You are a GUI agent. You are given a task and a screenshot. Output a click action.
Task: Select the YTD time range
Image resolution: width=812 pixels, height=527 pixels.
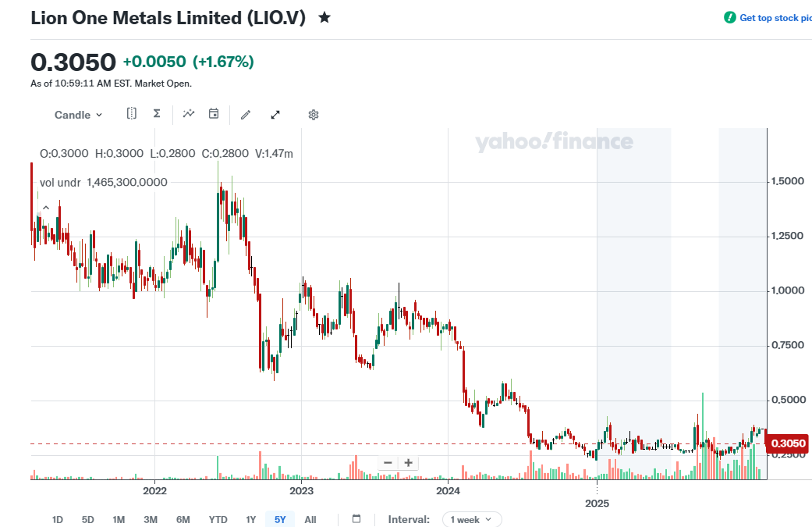coord(218,519)
